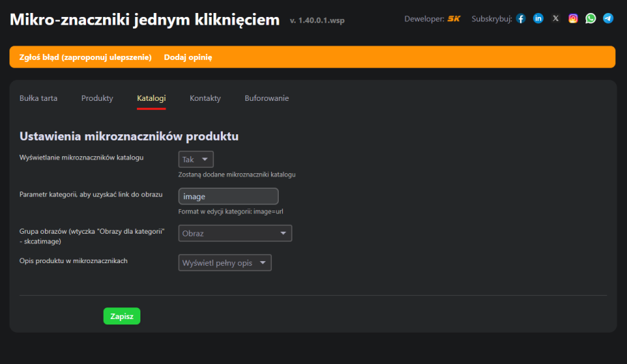Click the version text 'v. 1.40.0.1.wsp'
The image size is (627, 364).
[x=317, y=20]
